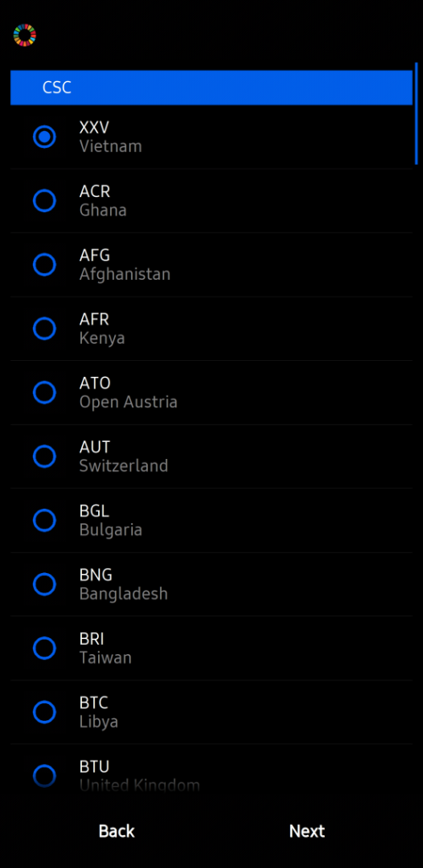Tap the Back button

(x=117, y=831)
